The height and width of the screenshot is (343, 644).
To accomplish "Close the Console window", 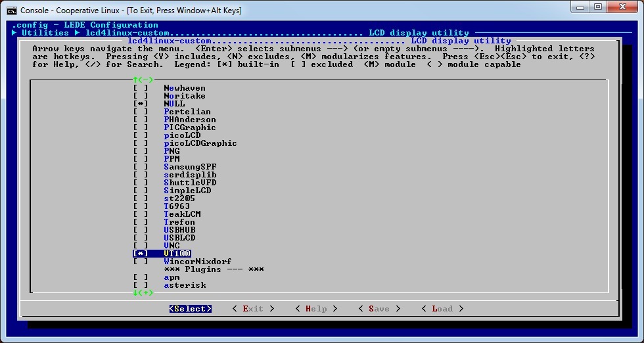I will [x=622, y=7].
